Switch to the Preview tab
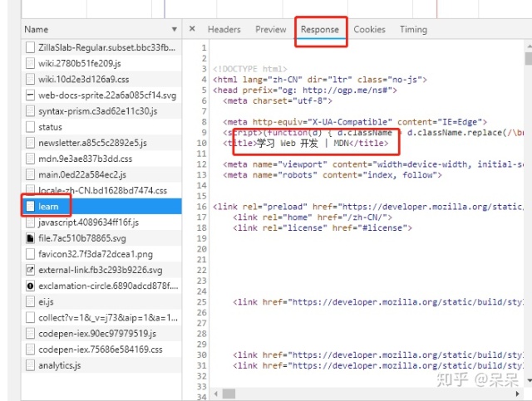Viewport: 532px width, 401px height. tap(271, 30)
